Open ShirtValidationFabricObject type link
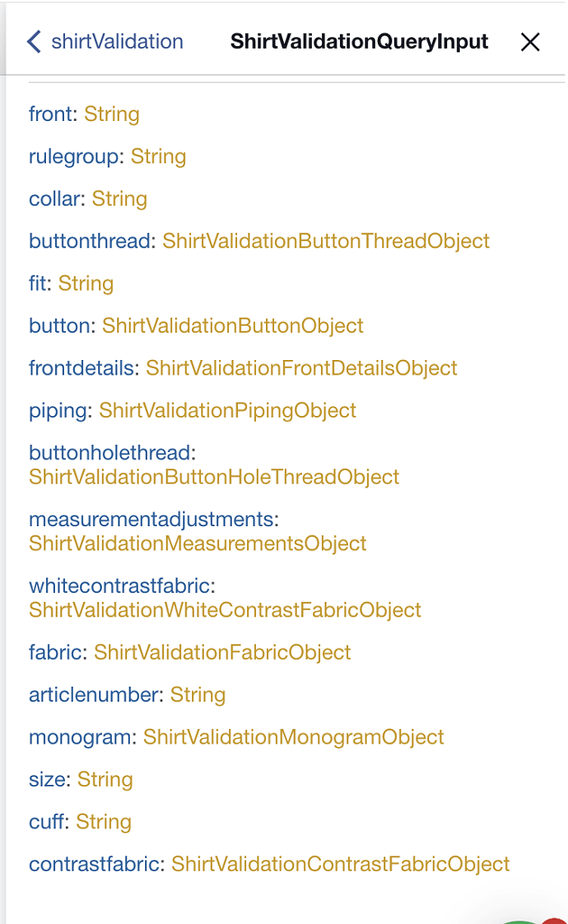The height and width of the screenshot is (924, 568). point(222,652)
